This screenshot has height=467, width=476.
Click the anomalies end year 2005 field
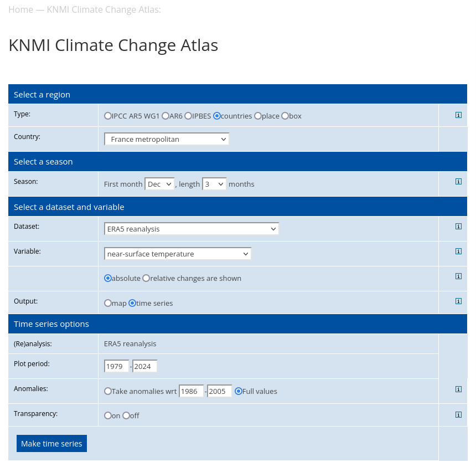pyautogui.click(x=220, y=391)
